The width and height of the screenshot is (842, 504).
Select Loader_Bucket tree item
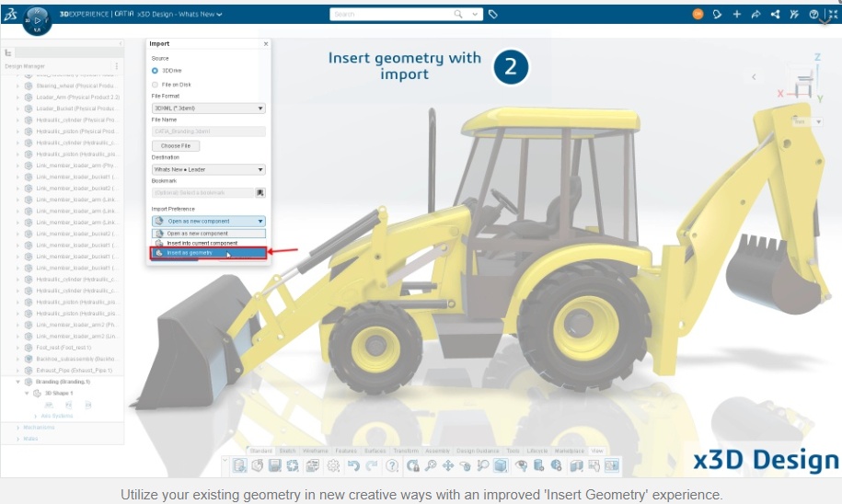coord(75,109)
